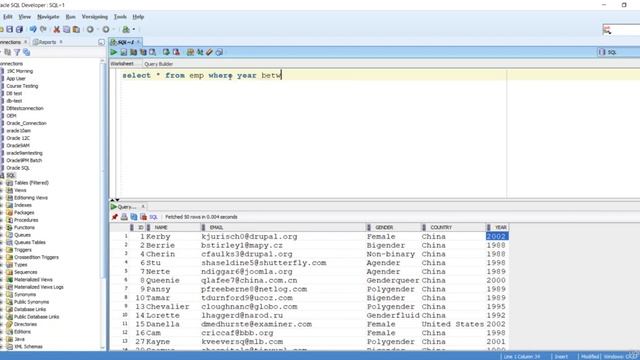This screenshot has height=360, width=640.
Task: Select the 19C Morning connection
Action: 20,71
